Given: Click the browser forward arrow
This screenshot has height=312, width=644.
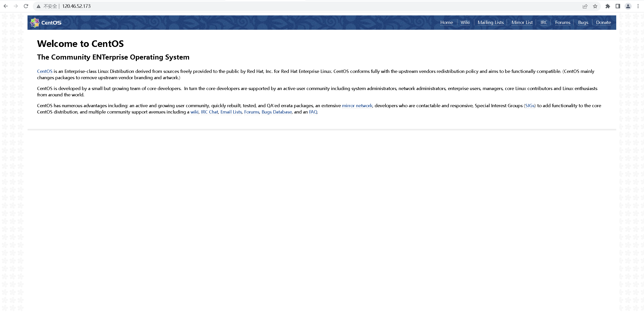Looking at the screenshot, I should (16, 6).
